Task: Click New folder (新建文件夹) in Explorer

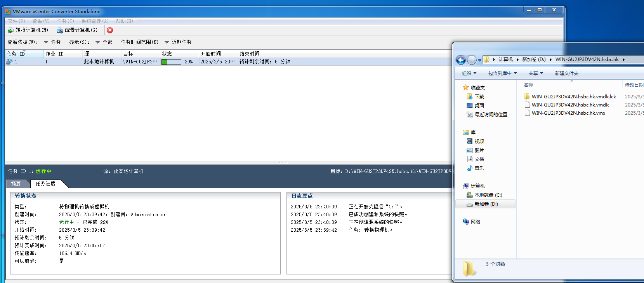Action: (x=566, y=73)
